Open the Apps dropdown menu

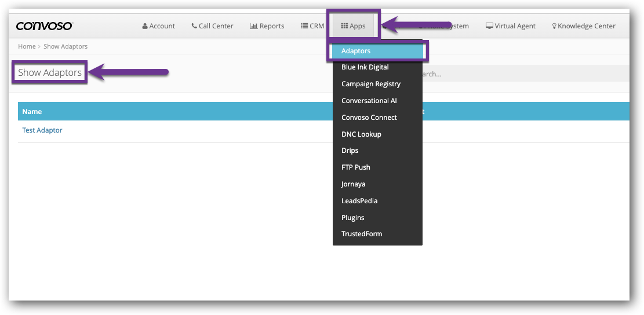(353, 26)
